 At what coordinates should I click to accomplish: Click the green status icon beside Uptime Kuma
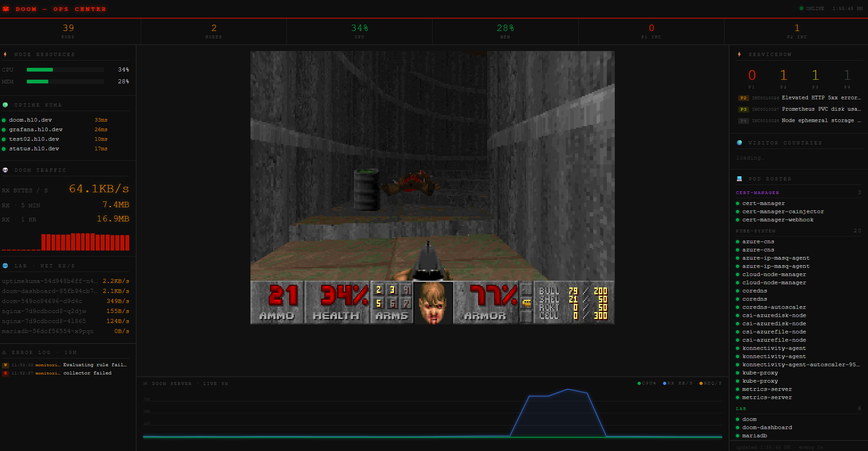[x=5, y=105]
